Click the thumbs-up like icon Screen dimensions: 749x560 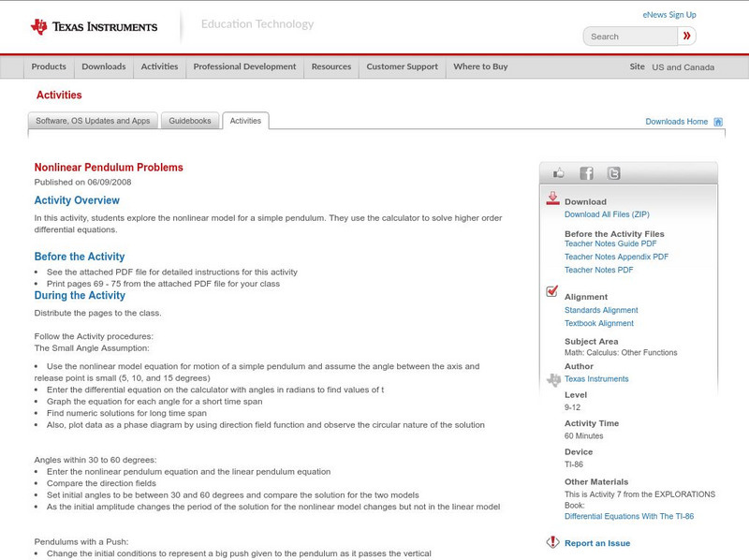click(558, 173)
